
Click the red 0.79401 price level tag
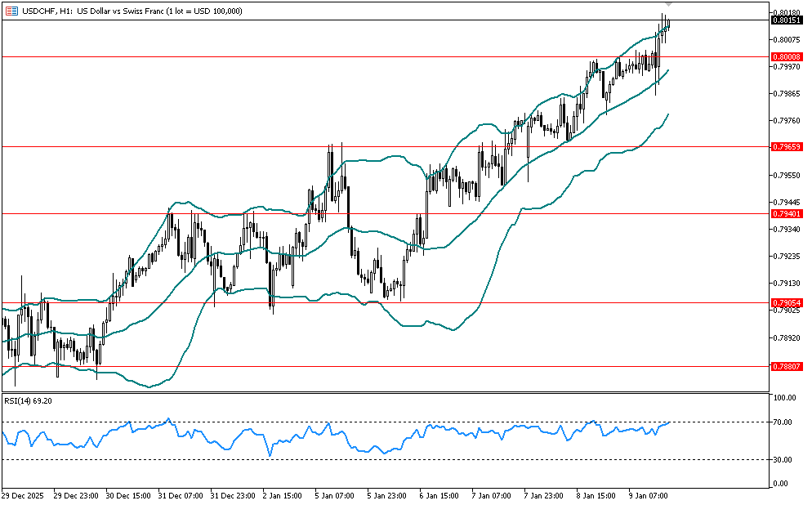pos(786,213)
